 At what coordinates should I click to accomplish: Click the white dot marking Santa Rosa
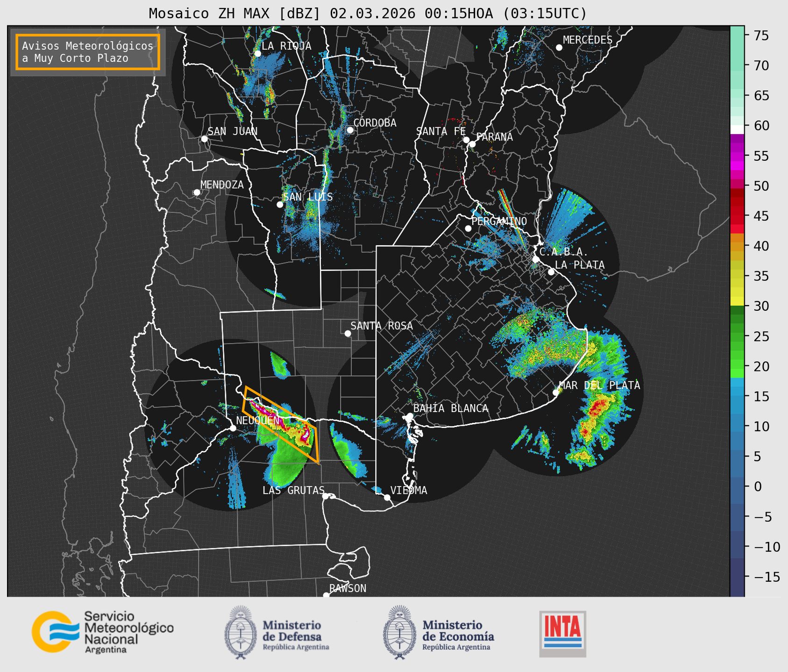348,333
